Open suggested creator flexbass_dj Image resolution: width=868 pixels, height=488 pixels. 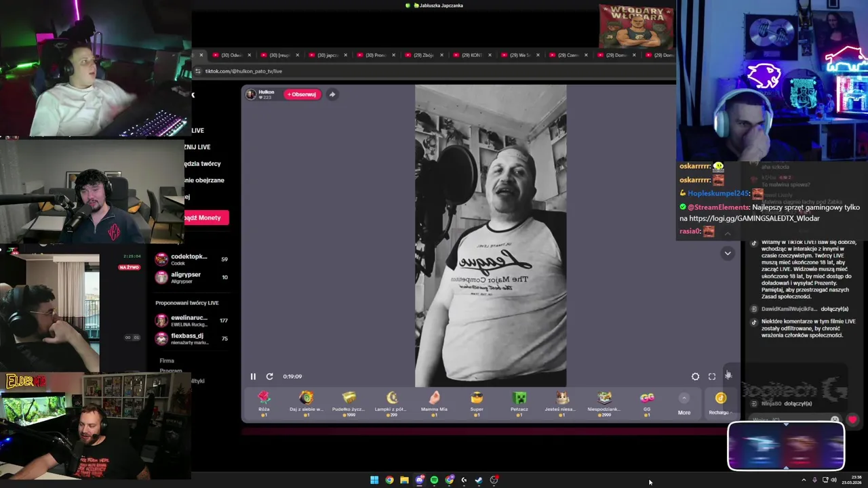tap(192, 338)
